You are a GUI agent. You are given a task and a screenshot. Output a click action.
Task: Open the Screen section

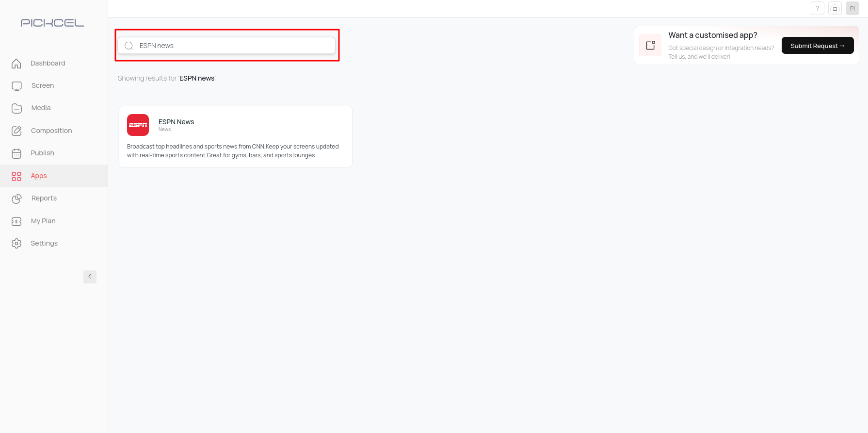(x=43, y=85)
